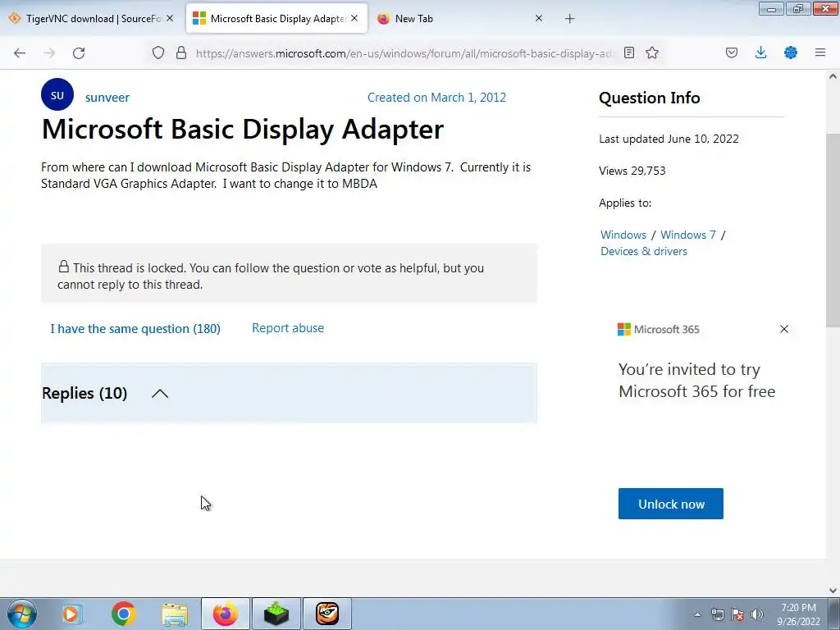Open a new browser tab
840x630 pixels.
pos(569,19)
